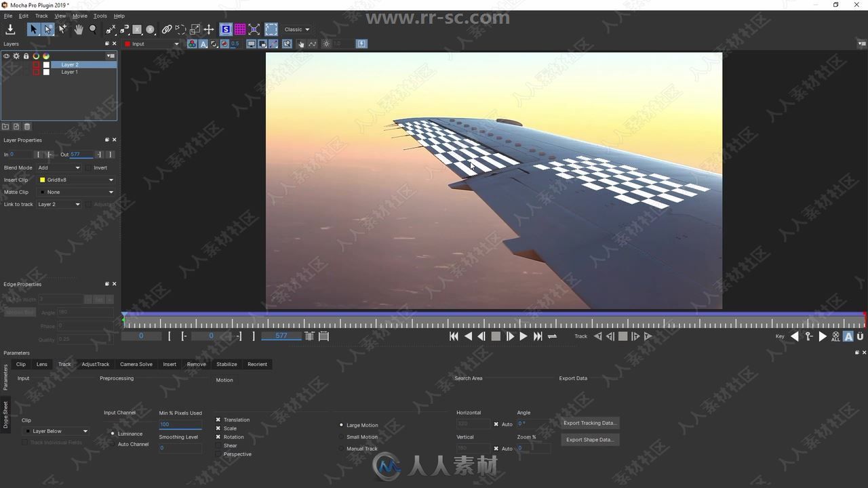Switch to the Camera Solve tab
The image size is (868, 488).
point(136,364)
